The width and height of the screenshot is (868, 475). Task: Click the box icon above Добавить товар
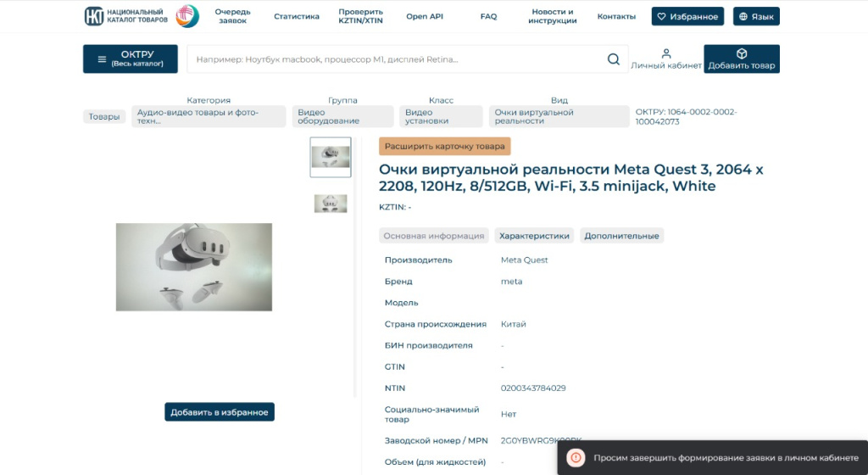tap(742, 53)
